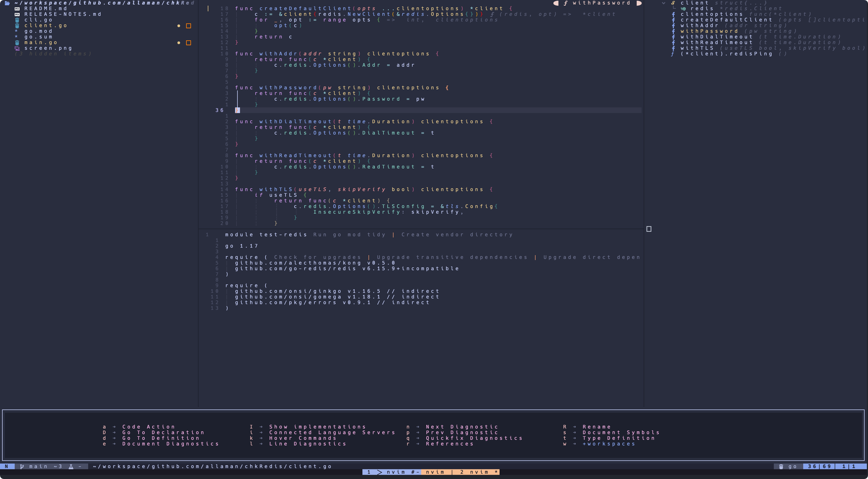This screenshot has height=479, width=868.
Task: Click the image icon beside screen.png
Action: tap(17, 48)
